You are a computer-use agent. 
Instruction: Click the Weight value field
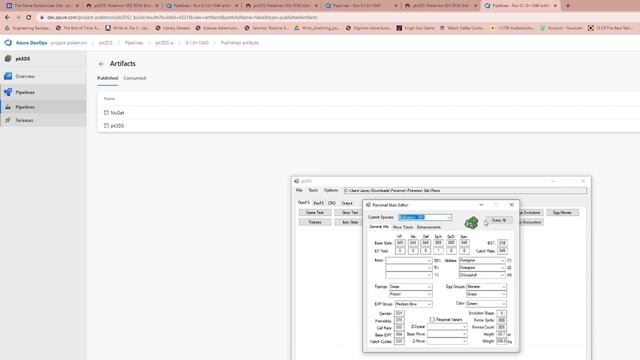tap(501, 341)
